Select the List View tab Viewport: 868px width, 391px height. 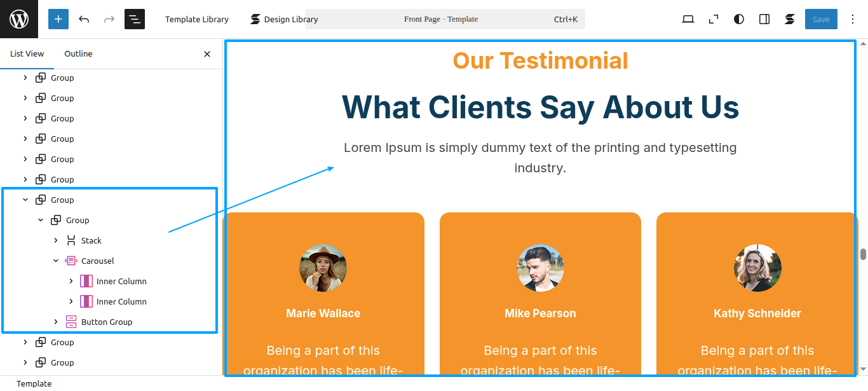click(27, 54)
